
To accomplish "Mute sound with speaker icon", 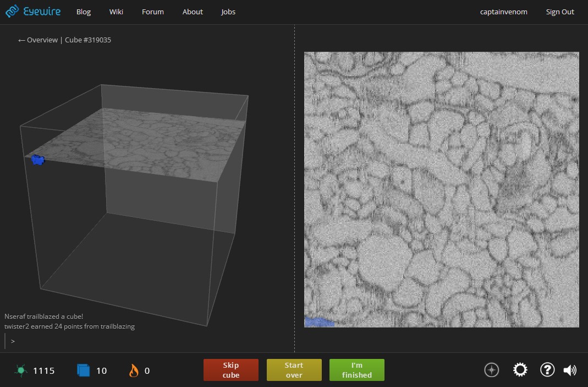I will tap(570, 370).
